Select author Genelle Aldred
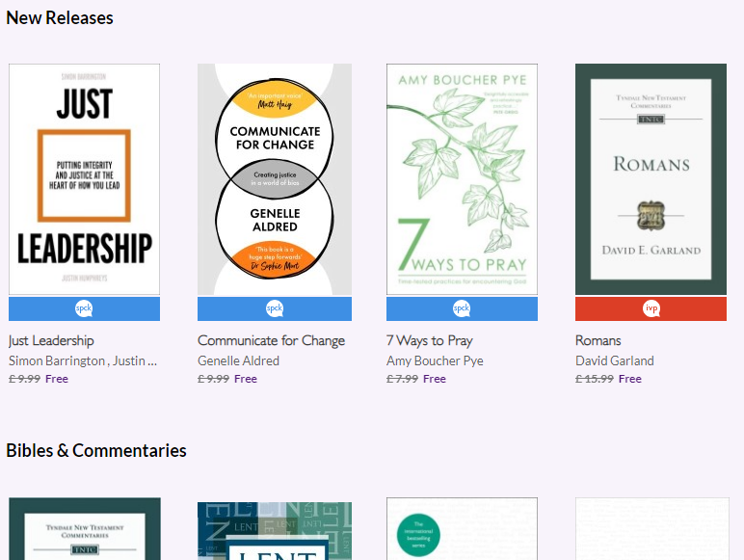 pos(238,361)
